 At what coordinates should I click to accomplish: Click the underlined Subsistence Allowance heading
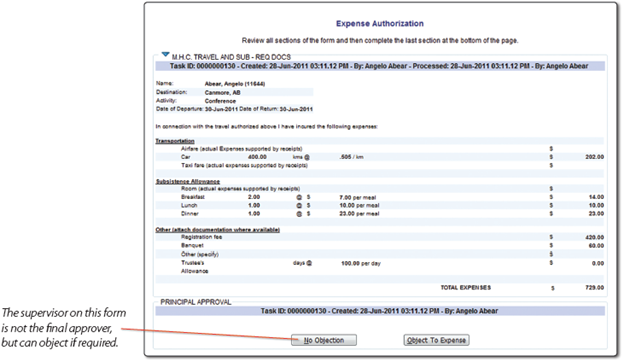point(187,181)
